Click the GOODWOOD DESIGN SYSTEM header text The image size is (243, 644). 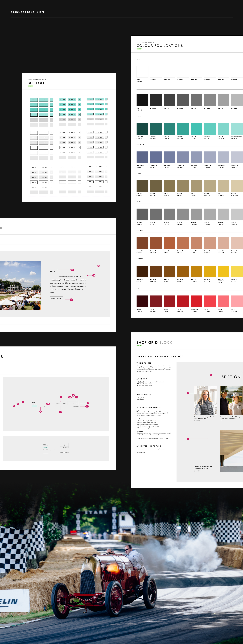click(28, 12)
